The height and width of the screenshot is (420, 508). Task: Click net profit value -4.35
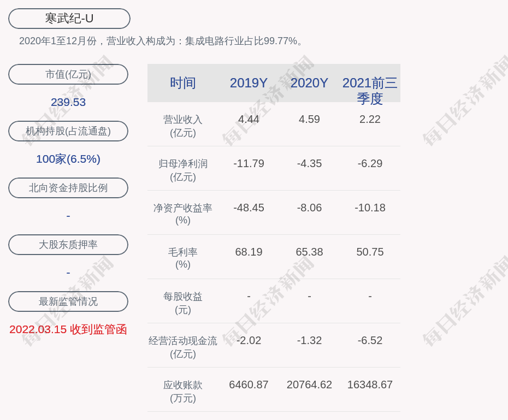pos(309,163)
